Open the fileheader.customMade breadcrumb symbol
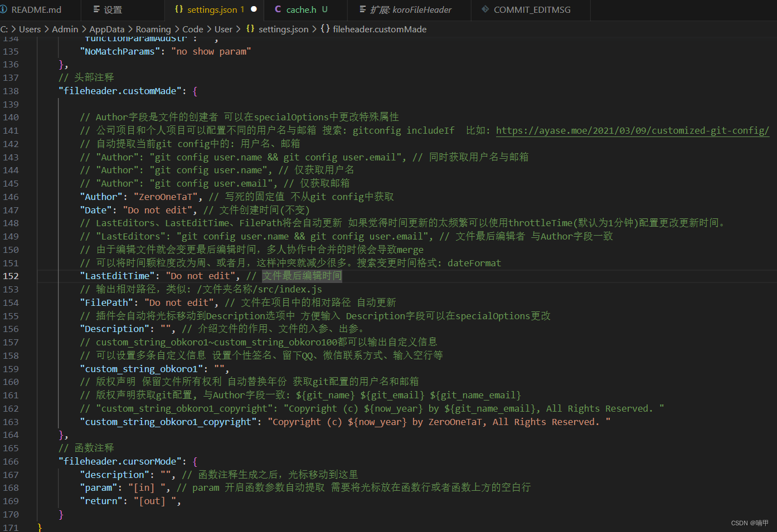 tap(380, 30)
